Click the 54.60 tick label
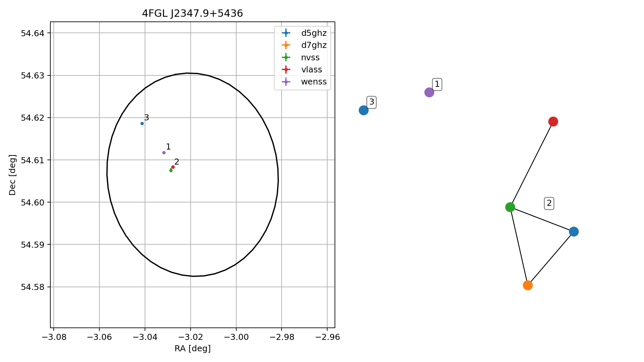The width and height of the screenshot is (644, 362). point(32,202)
